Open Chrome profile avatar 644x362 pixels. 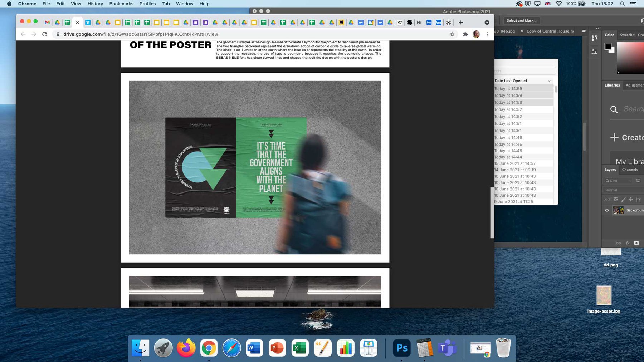pos(476,34)
